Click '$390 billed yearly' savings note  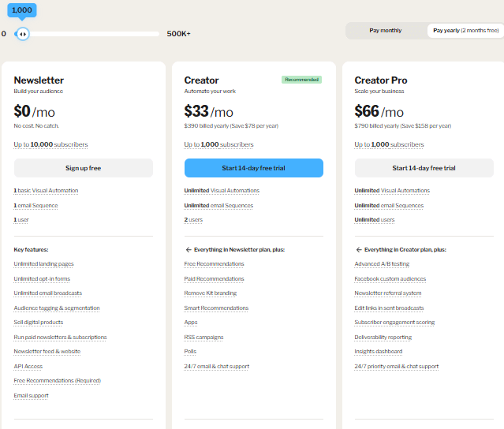(231, 126)
